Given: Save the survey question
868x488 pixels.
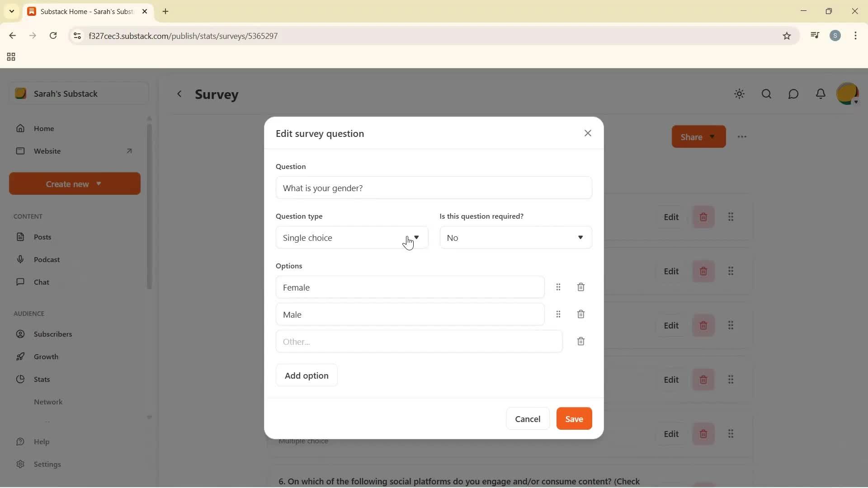Looking at the screenshot, I should pyautogui.click(x=574, y=418).
